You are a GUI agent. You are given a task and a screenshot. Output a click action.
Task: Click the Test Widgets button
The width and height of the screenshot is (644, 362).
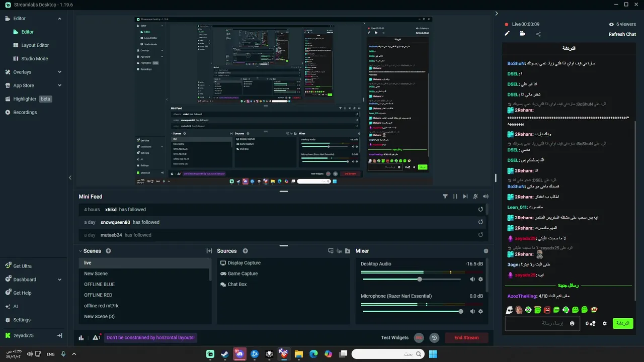(395, 337)
